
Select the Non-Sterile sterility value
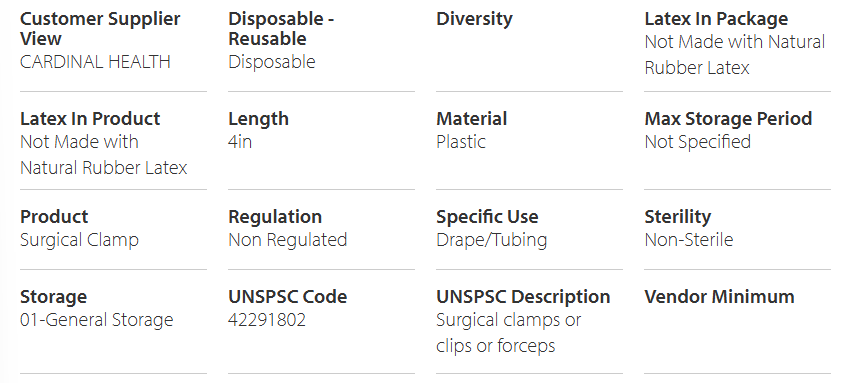coord(689,240)
